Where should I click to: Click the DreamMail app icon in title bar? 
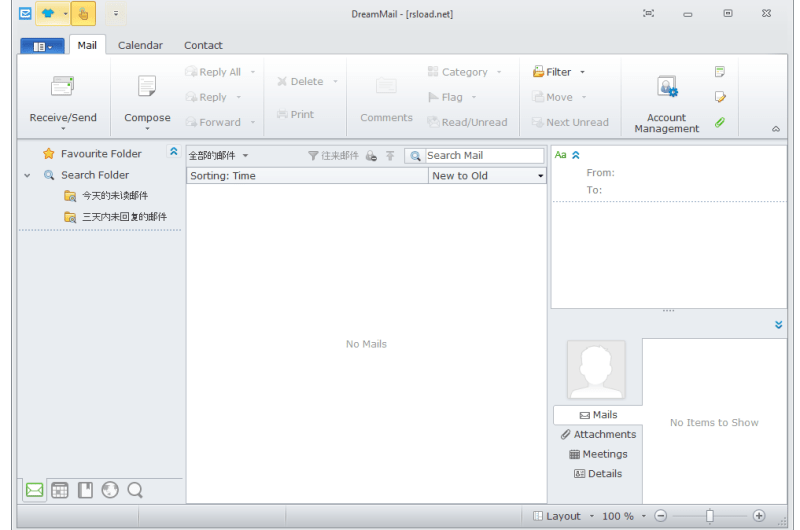coord(25,14)
